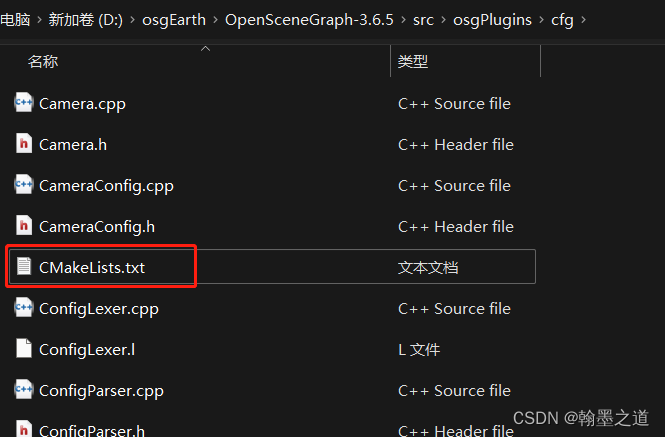The width and height of the screenshot is (665, 437).
Task: Expand the chevron after osgEarth
Action: [215, 20]
